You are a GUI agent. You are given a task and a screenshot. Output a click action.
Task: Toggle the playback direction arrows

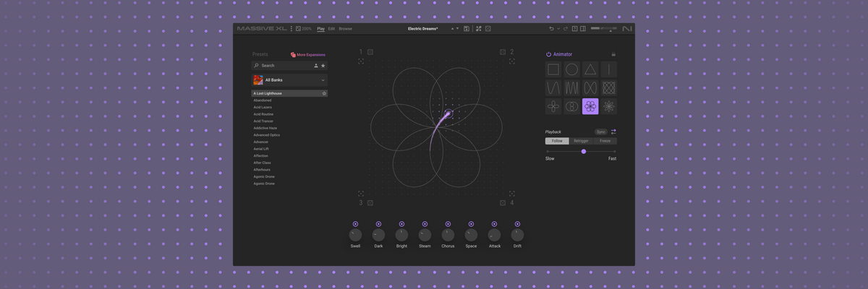(613, 132)
